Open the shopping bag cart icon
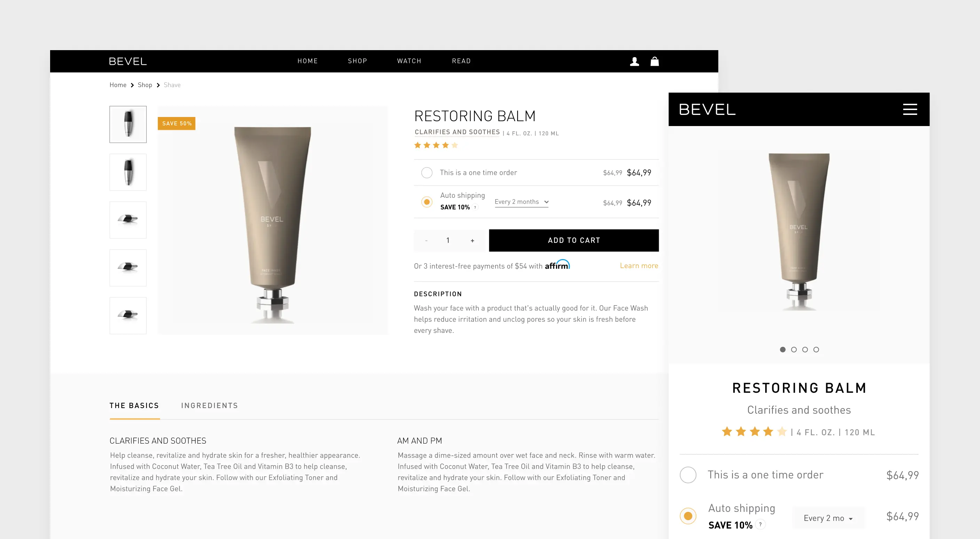 click(654, 61)
